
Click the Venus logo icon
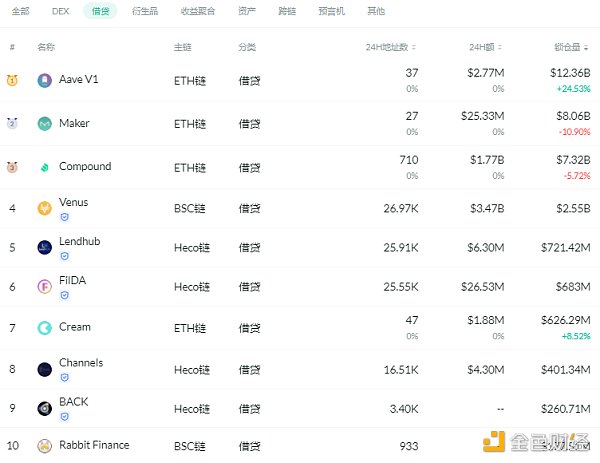click(x=44, y=208)
